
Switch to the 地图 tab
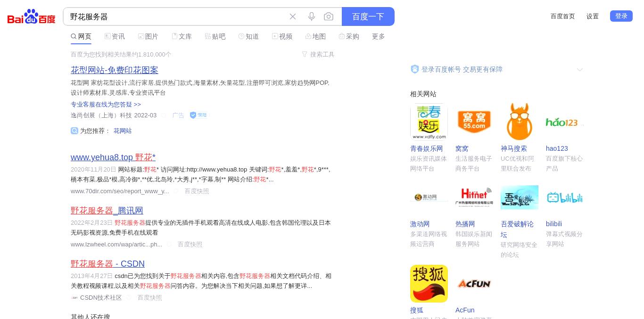click(x=315, y=36)
